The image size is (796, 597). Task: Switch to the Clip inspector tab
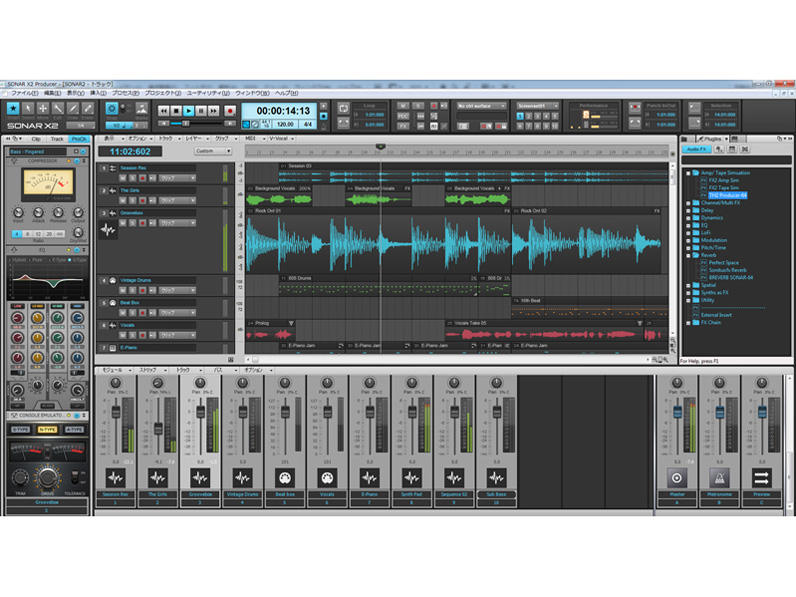point(36,139)
